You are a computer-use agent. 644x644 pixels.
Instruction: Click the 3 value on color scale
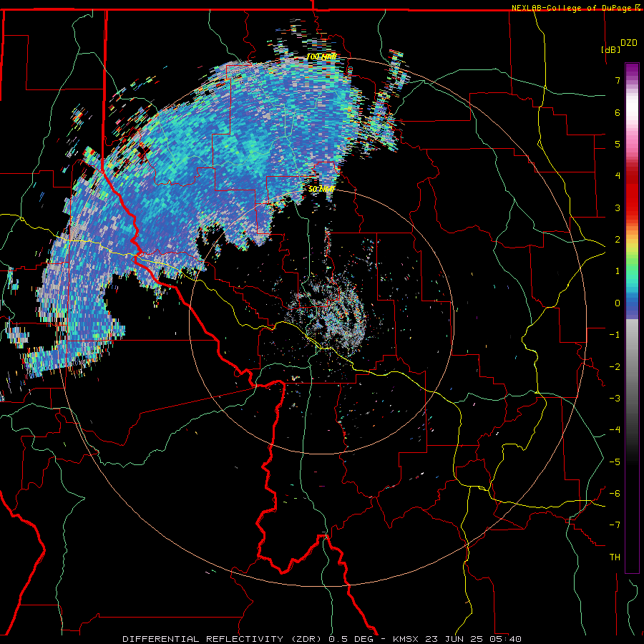pyautogui.click(x=618, y=208)
